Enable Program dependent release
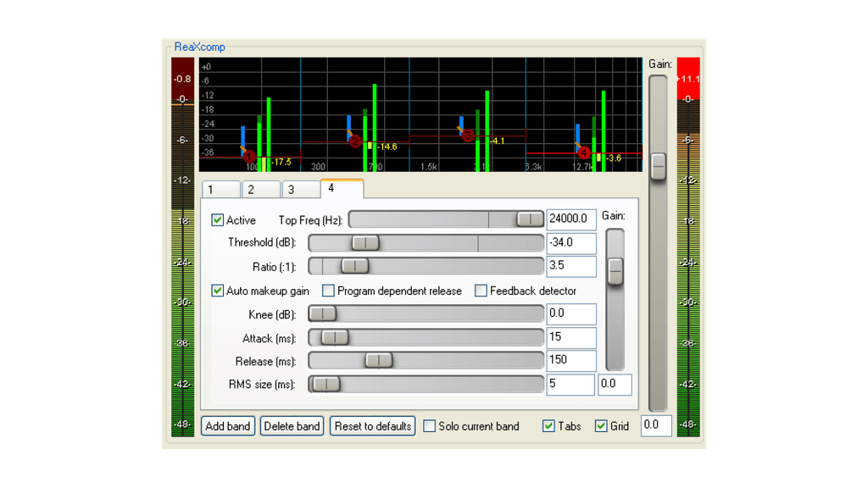 click(x=329, y=291)
